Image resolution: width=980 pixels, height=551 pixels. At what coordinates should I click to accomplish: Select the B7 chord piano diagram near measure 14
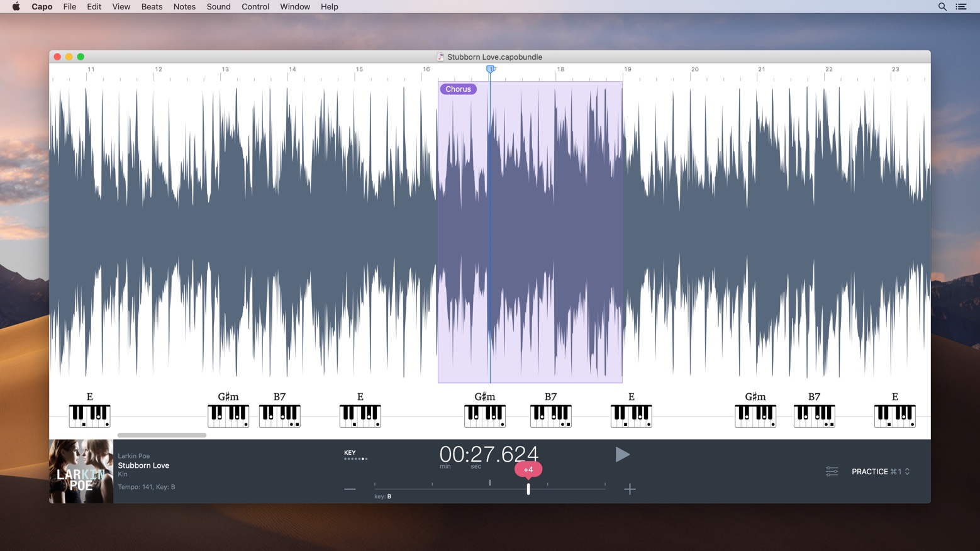click(x=280, y=416)
